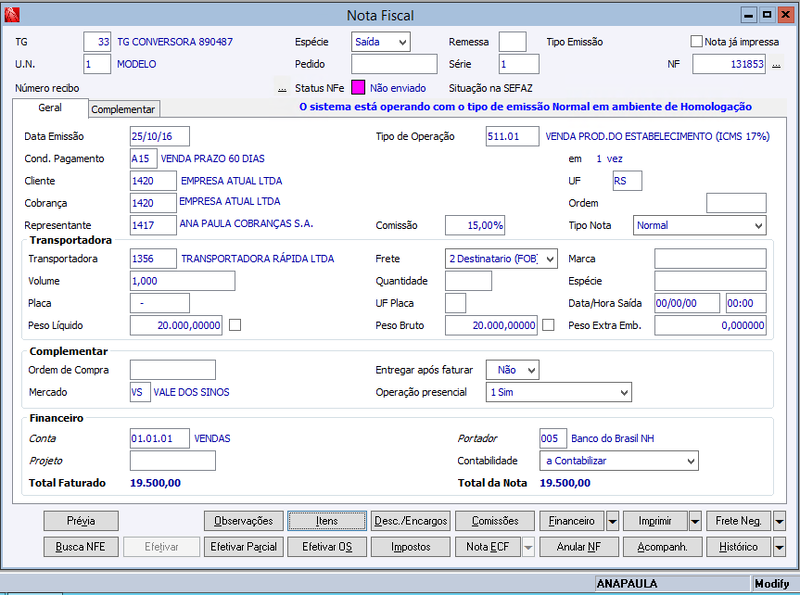The height and width of the screenshot is (595, 800).
Task: Click the Histórico button
Action: pyautogui.click(x=739, y=547)
